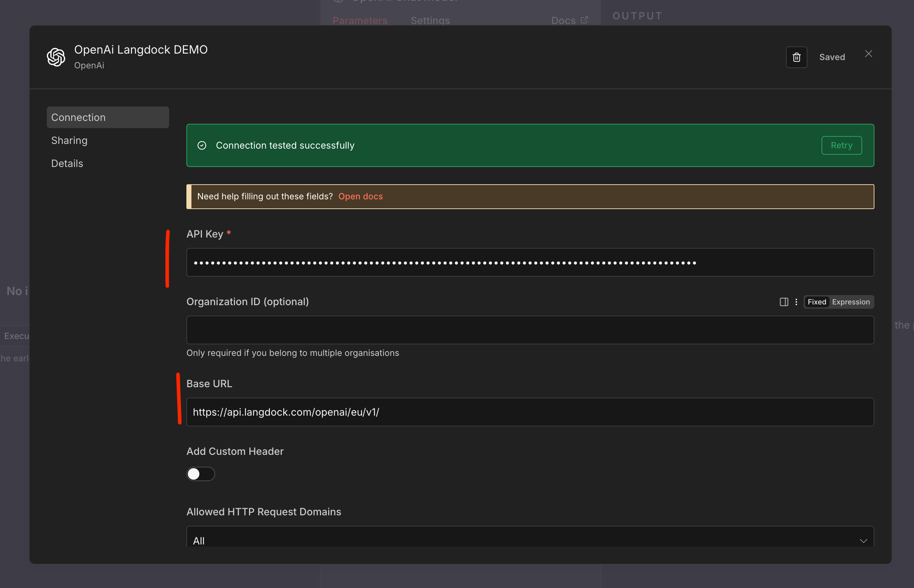Open the Connection tab in sidebar
This screenshot has width=914, height=588.
[x=108, y=117]
